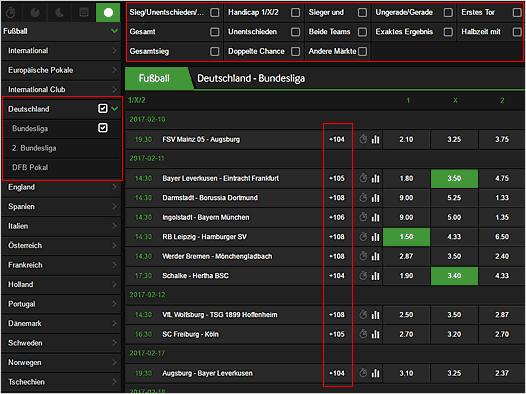
Task: Enable the Handicap 1/X/2 checkbox
Action: pos(296,12)
